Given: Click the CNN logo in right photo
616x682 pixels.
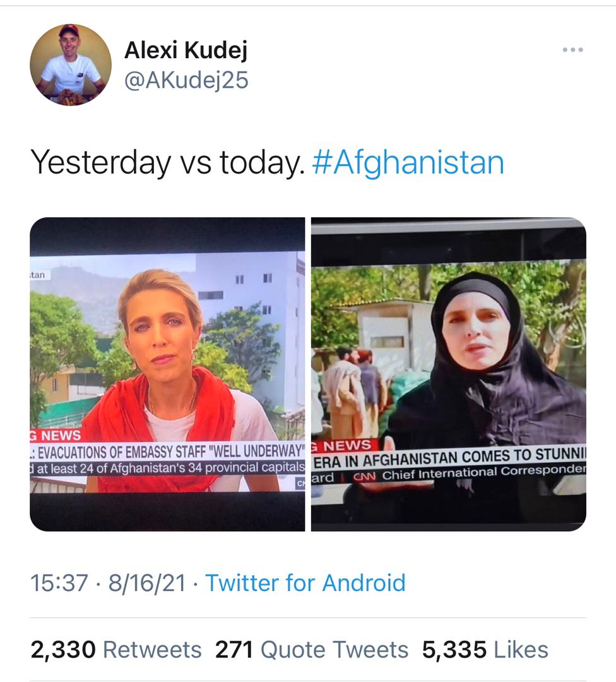Looking at the screenshot, I should pos(364,476).
